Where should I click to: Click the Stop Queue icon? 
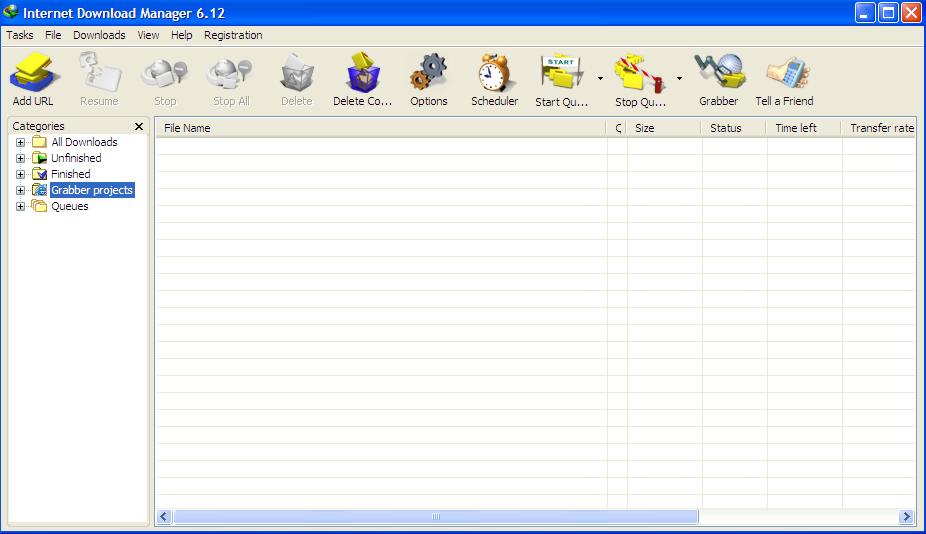pyautogui.click(x=640, y=73)
